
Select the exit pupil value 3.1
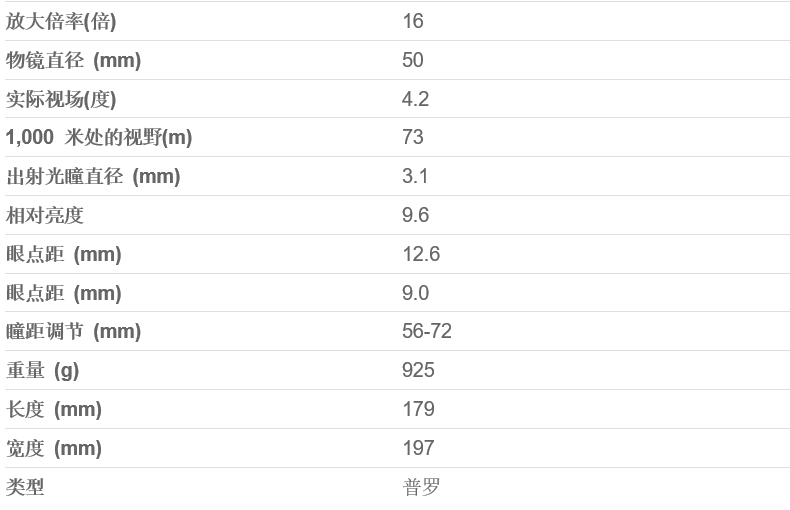[x=415, y=177]
